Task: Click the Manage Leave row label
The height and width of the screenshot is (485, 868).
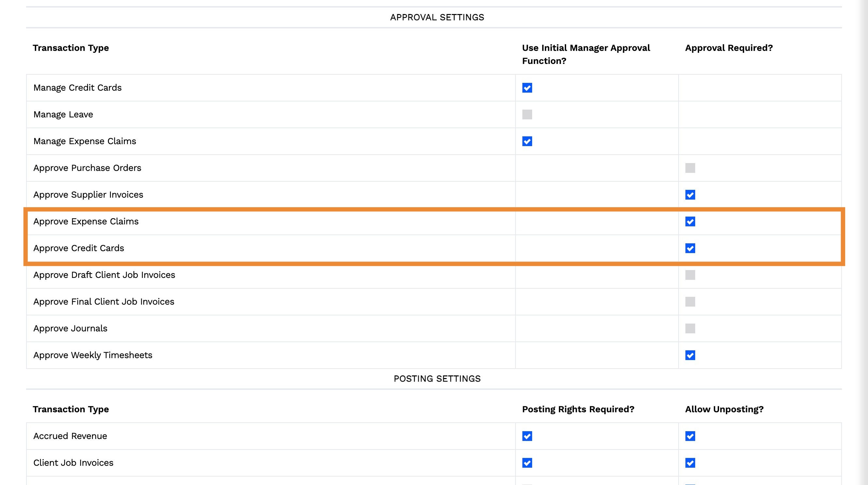Action: coord(63,114)
